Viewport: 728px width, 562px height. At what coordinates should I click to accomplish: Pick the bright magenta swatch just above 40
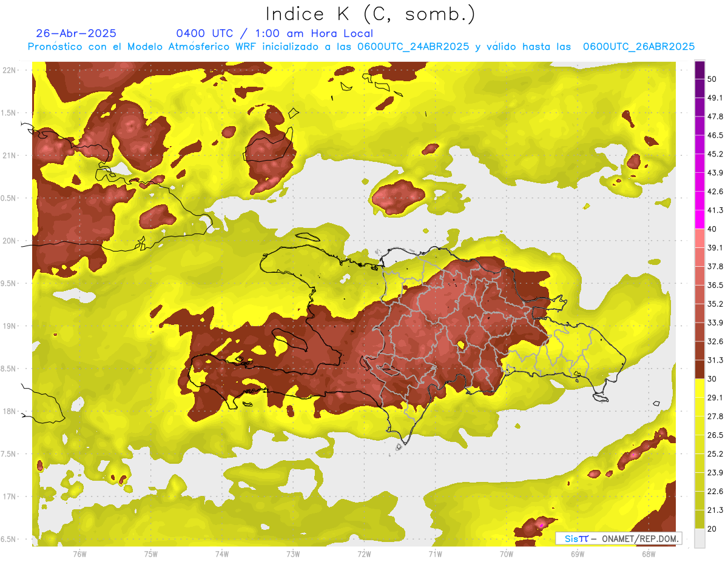699,219
